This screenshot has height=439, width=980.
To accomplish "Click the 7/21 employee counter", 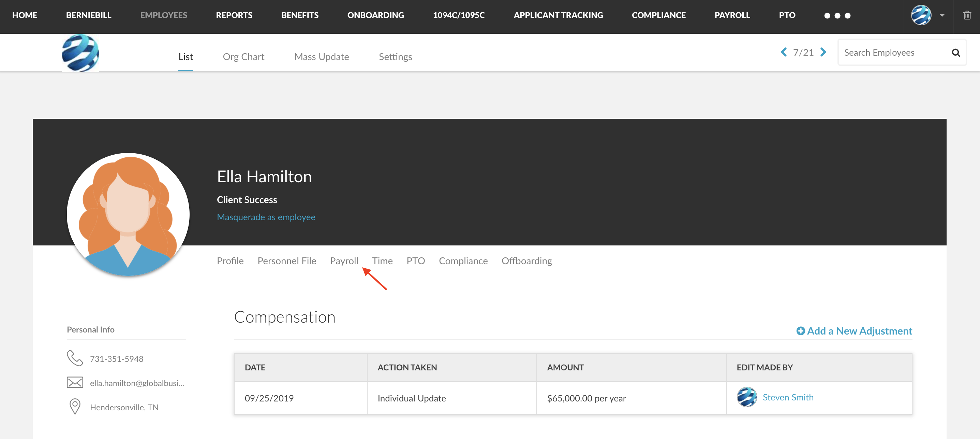I will coord(803,53).
